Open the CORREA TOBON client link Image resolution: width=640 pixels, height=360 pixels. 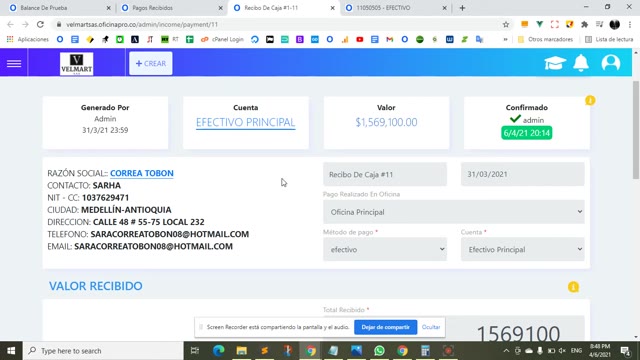[142, 173]
